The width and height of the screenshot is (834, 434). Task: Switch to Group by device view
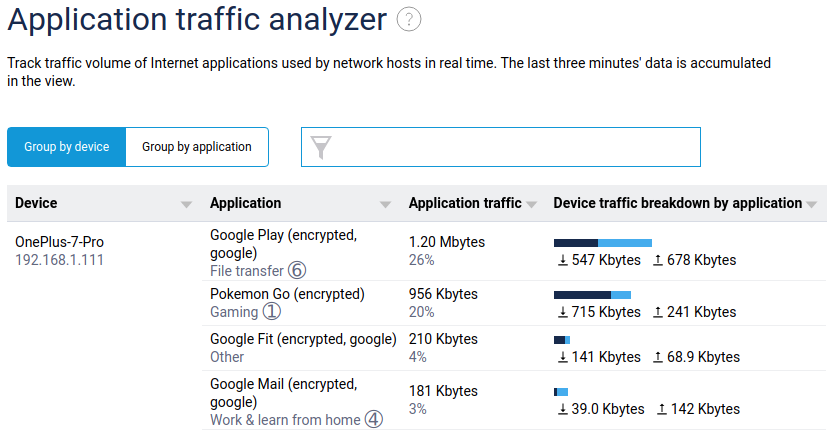67,147
